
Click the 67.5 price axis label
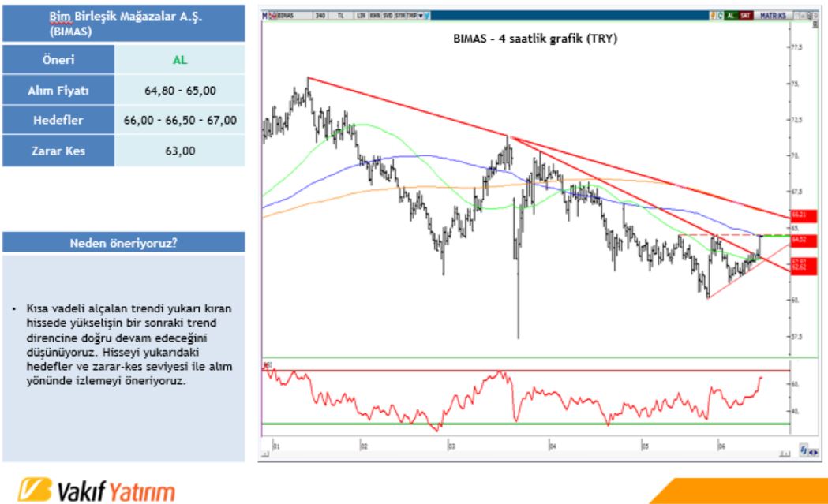coord(797,192)
